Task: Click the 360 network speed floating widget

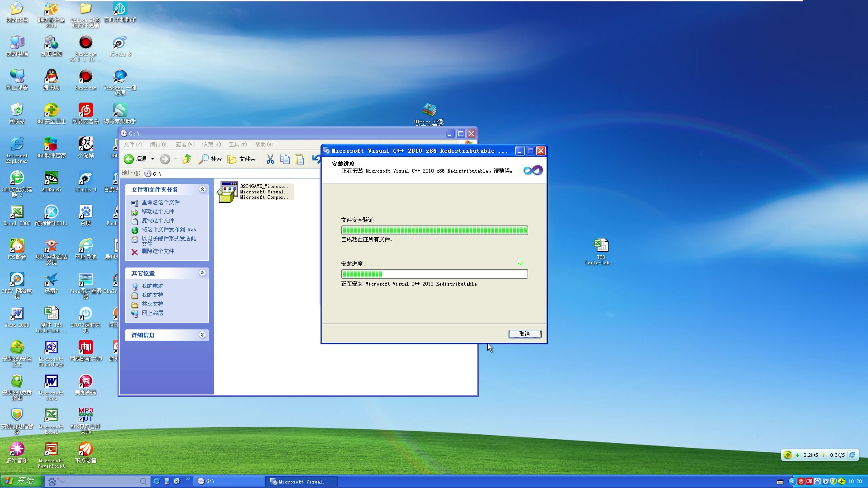Action: pyautogui.click(x=820, y=455)
